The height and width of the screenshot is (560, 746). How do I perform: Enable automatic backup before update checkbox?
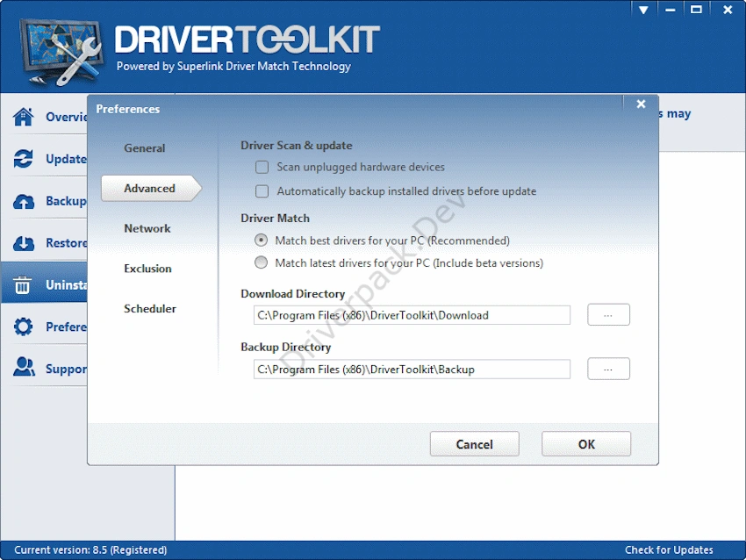pos(262,191)
